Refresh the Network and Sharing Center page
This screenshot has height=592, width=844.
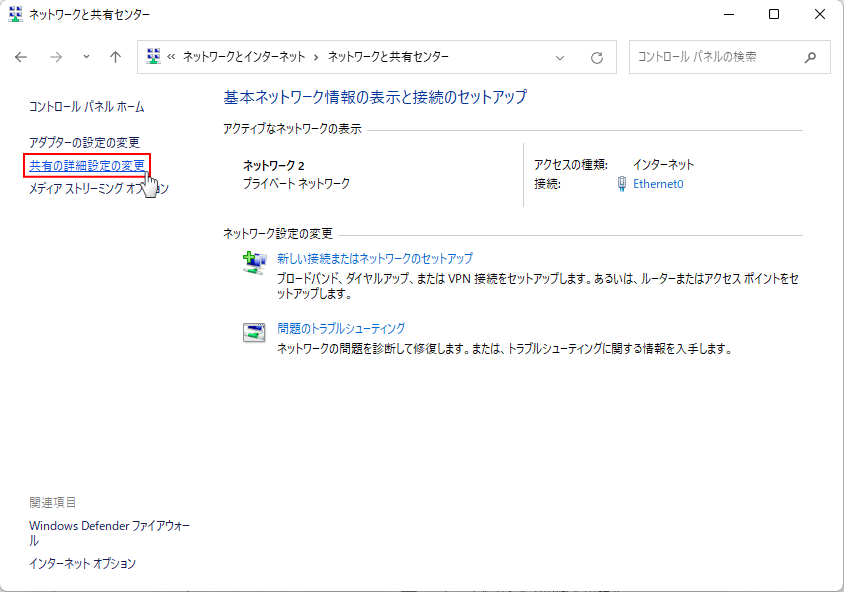click(x=597, y=58)
